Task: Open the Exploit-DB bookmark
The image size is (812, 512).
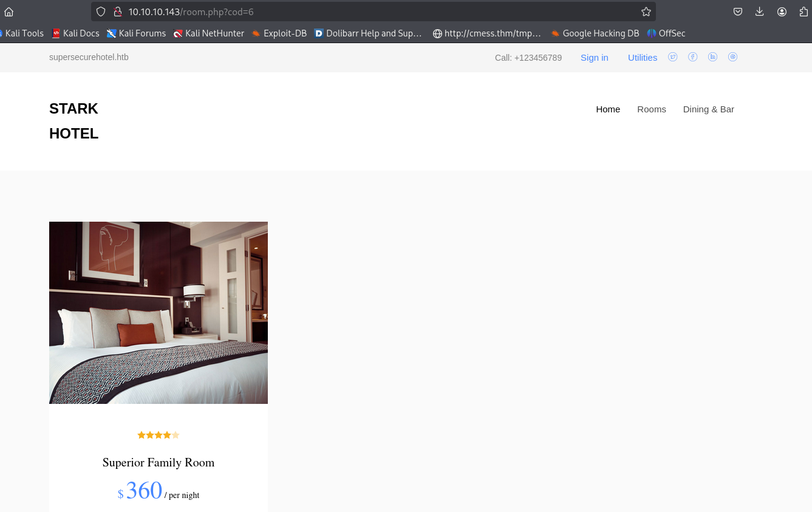Action: pyautogui.click(x=279, y=33)
